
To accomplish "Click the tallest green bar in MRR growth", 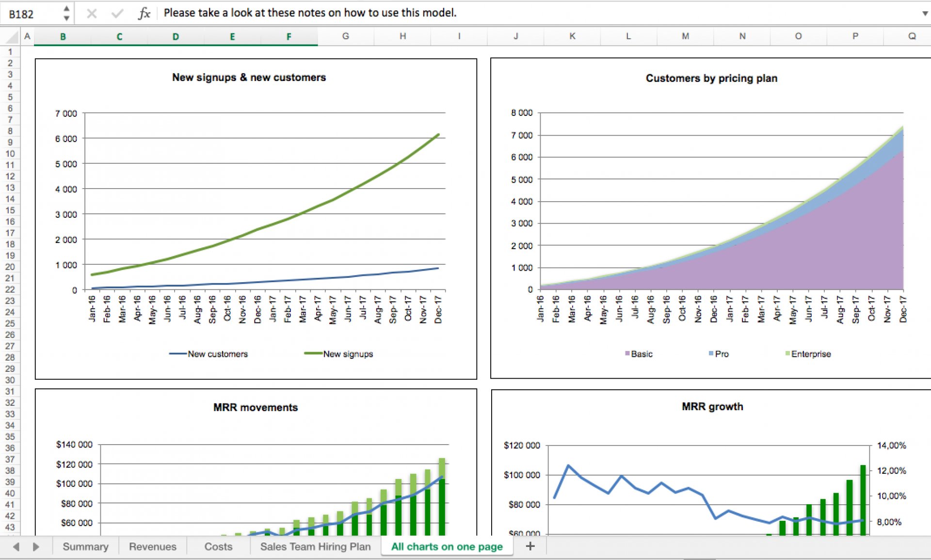I will 863,500.
